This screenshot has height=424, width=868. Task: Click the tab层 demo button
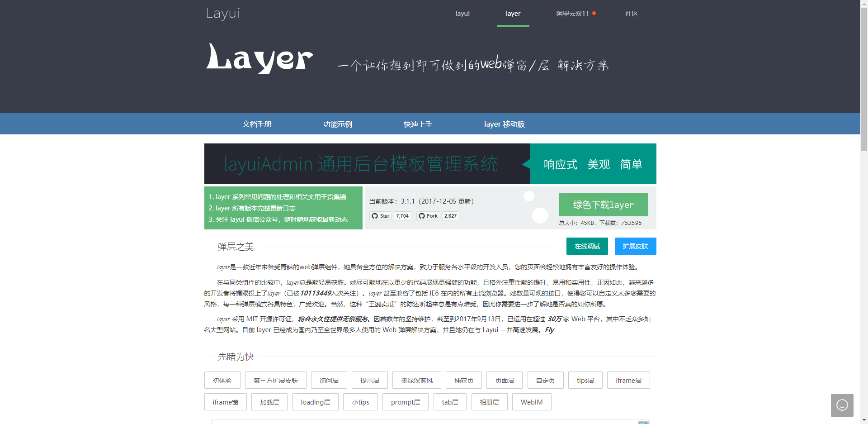click(x=450, y=402)
